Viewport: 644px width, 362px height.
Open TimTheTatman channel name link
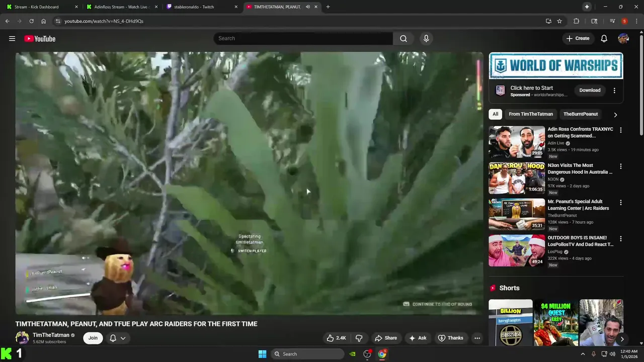click(x=51, y=335)
